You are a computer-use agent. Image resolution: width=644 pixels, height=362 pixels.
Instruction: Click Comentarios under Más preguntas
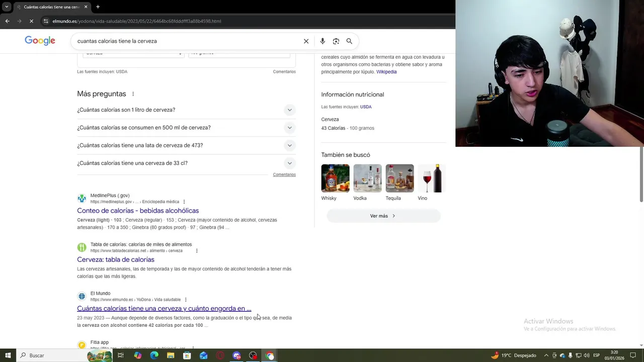point(284,174)
